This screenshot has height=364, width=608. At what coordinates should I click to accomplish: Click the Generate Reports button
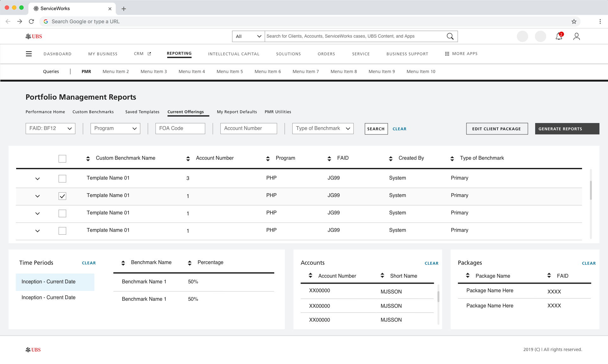[567, 129]
